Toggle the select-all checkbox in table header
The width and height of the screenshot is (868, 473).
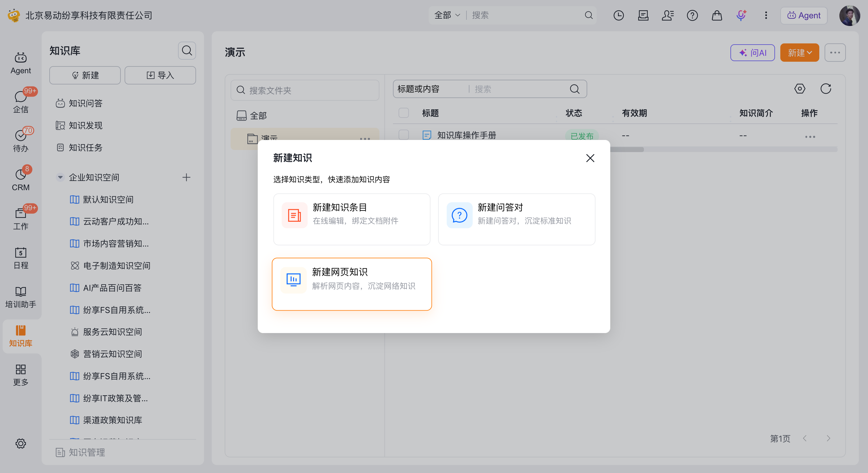(x=403, y=112)
